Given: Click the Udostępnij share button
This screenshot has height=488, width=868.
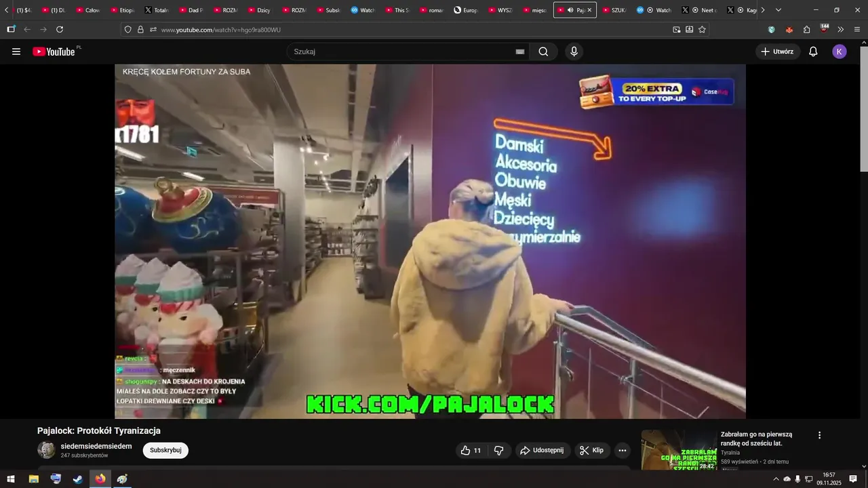Looking at the screenshot, I should tap(541, 450).
